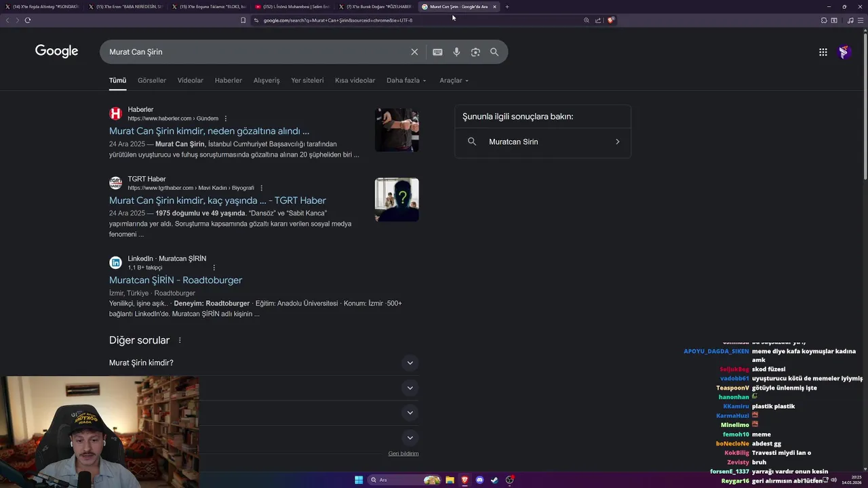Open the on-screen keyboard input tool
The height and width of the screenshot is (488, 868).
tap(437, 52)
